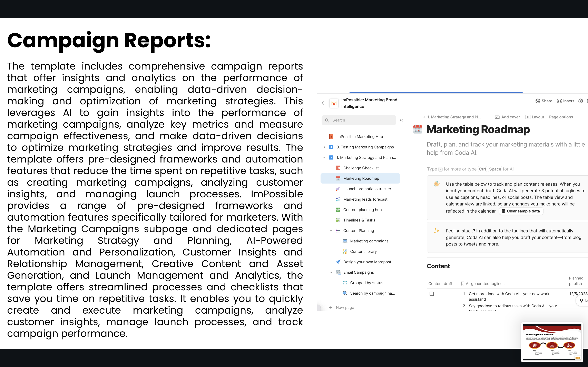
Task: Click the sidebar Search field
Action: tap(359, 120)
